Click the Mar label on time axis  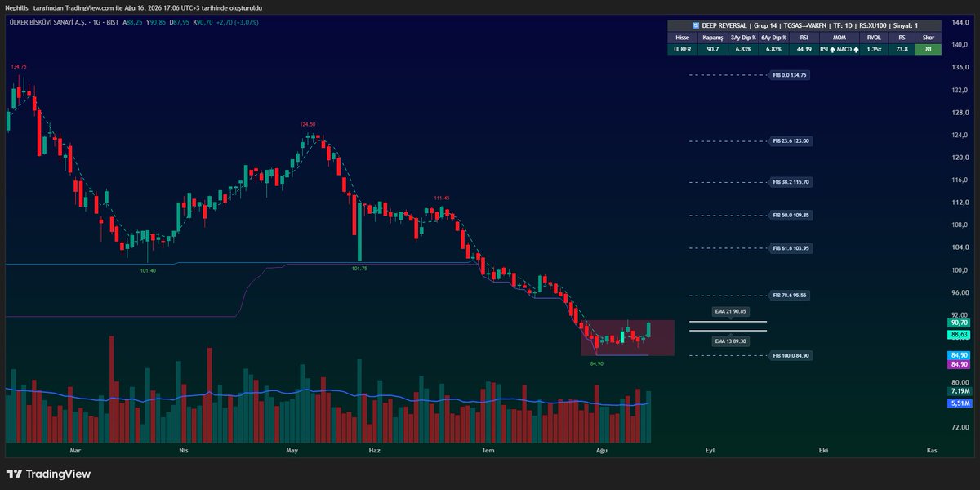coord(75,450)
